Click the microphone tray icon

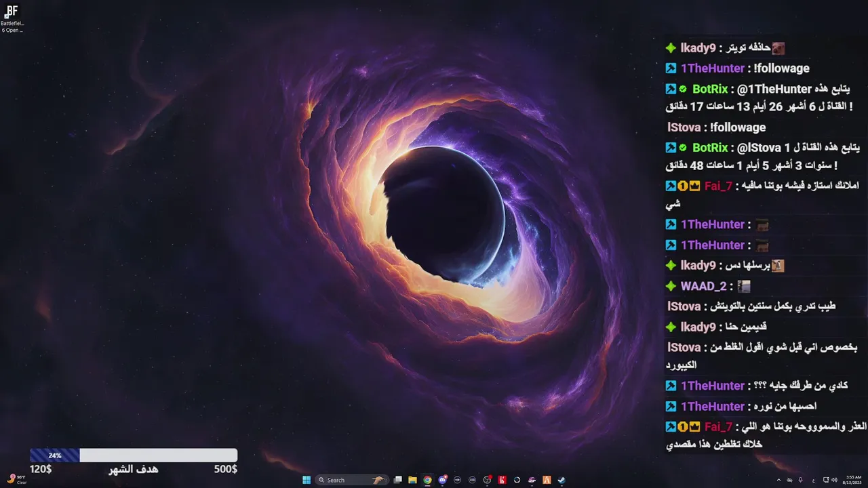[800, 480]
